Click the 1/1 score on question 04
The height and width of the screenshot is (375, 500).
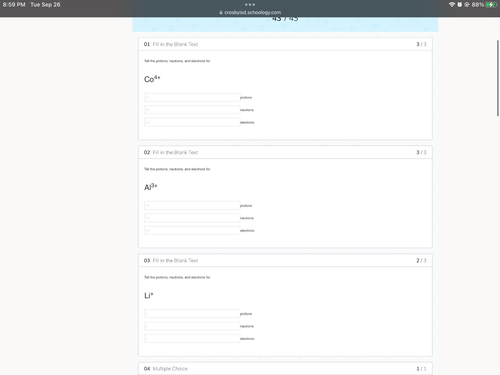[x=421, y=369]
